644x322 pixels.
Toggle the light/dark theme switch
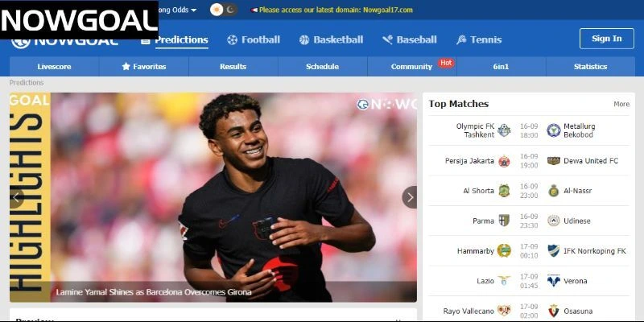coord(224,10)
